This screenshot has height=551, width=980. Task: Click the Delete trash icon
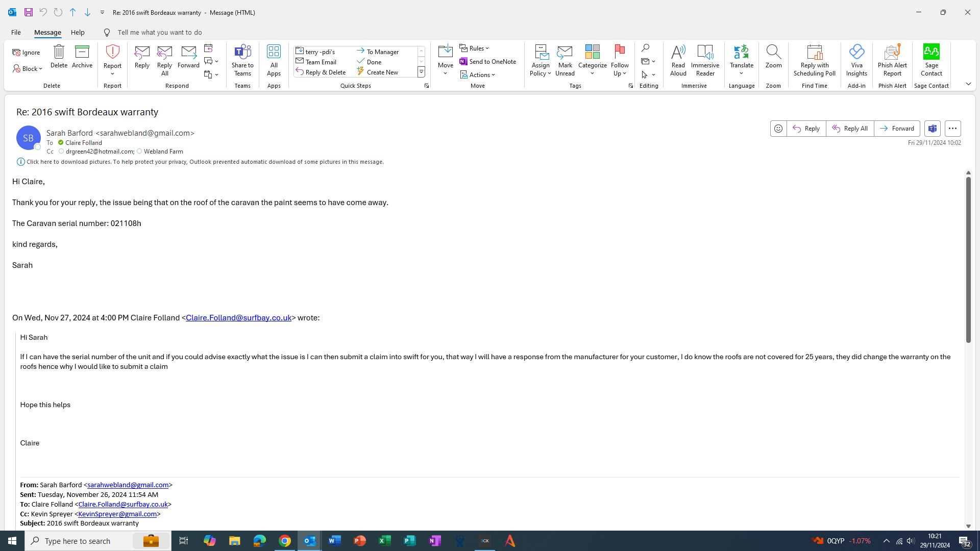coord(59,52)
